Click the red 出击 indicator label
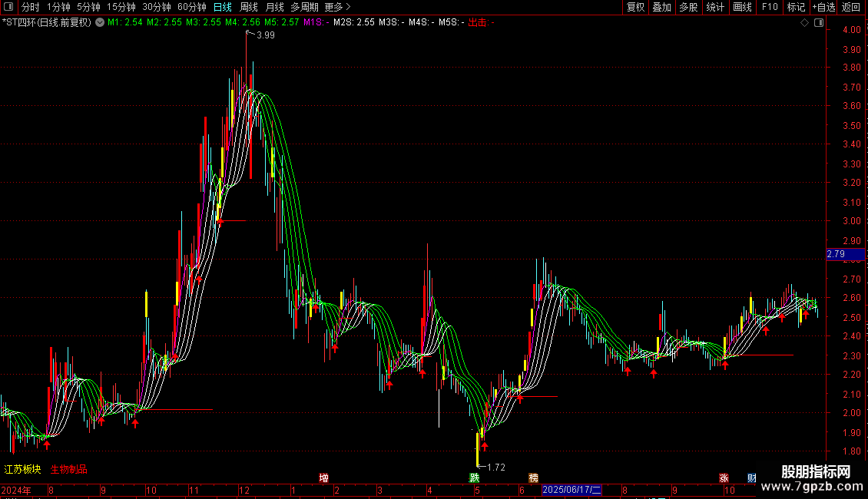This screenshot has width=868, height=499. click(481, 23)
